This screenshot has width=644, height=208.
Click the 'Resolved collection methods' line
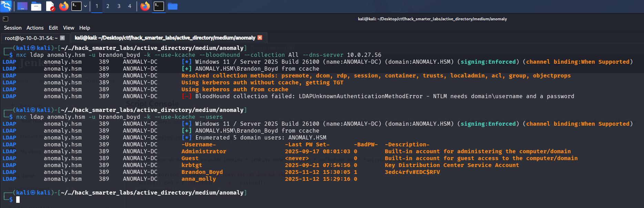tap(376, 75)
